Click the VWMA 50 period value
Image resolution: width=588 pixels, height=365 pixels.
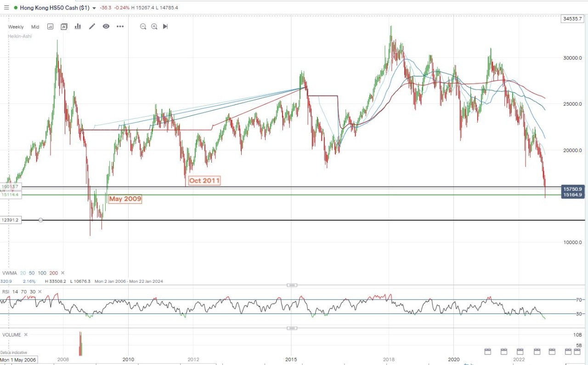32,273
